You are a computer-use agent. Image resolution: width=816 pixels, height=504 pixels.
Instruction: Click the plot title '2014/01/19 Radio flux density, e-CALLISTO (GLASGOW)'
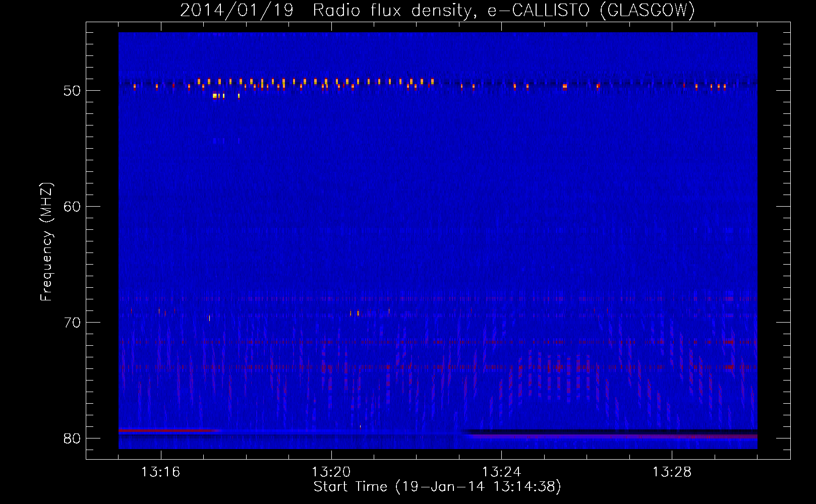coord(437,10)
